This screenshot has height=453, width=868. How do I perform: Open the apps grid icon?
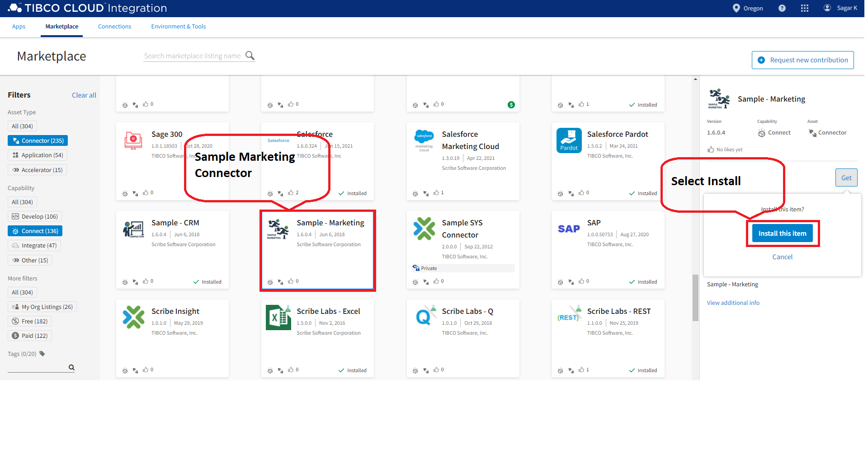click(805, 8)
